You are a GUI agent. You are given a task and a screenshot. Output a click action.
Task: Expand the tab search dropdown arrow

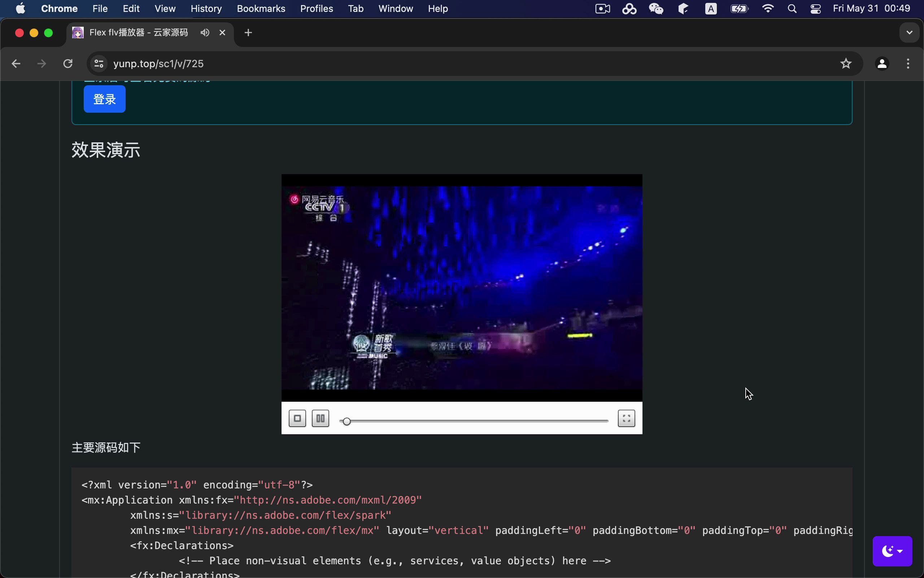click(x=909, y=33)
